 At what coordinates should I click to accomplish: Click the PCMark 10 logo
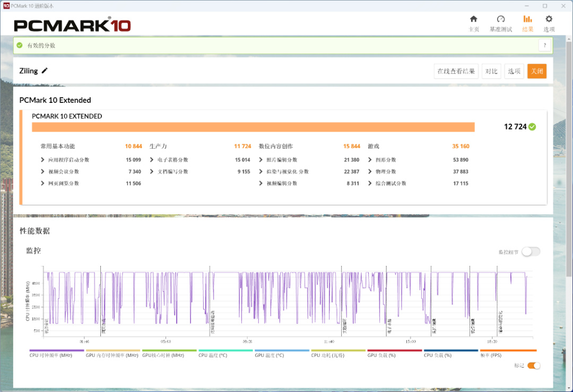tap(72, 25)
